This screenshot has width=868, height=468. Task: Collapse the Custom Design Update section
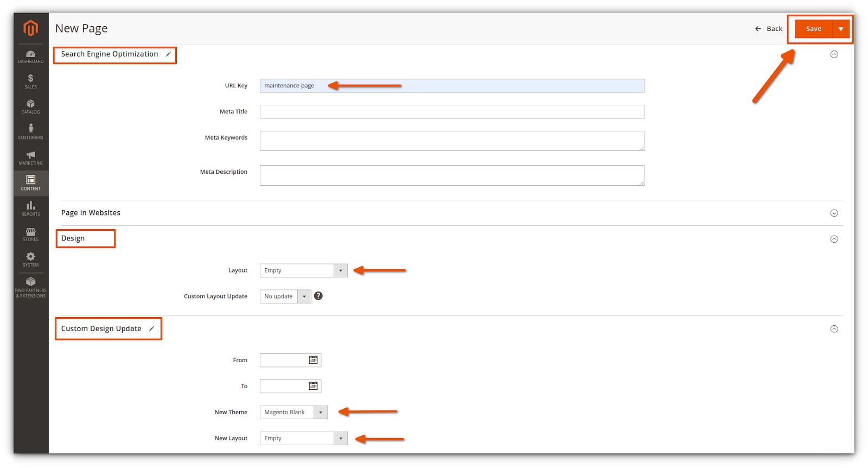834,329
